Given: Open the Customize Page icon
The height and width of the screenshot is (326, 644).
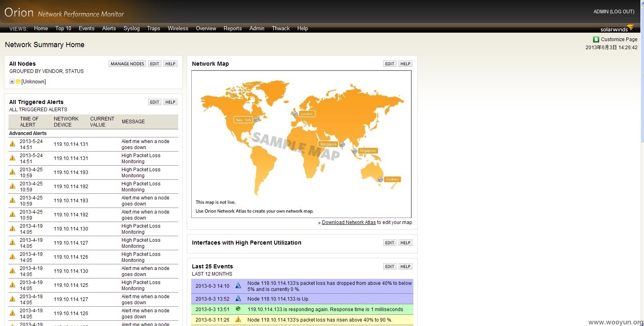Looking at the screenshot, I should click(596, 39).
